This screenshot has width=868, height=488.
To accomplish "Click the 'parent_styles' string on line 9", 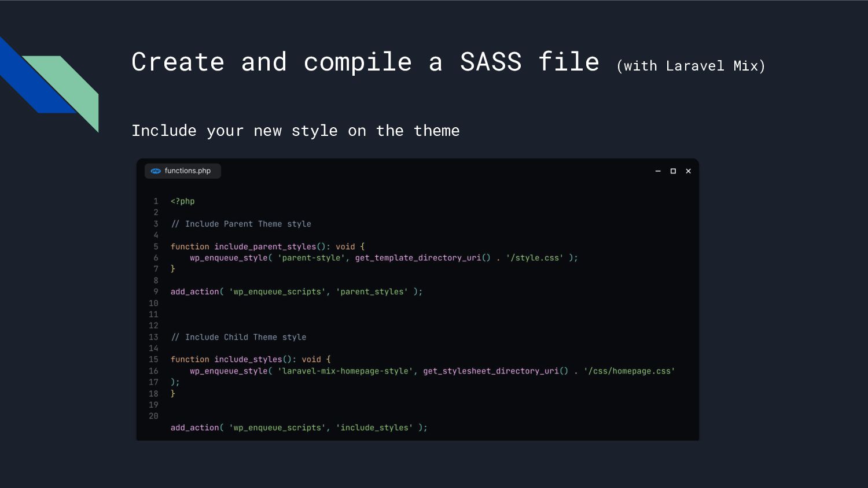I will [x=372, y=292].
